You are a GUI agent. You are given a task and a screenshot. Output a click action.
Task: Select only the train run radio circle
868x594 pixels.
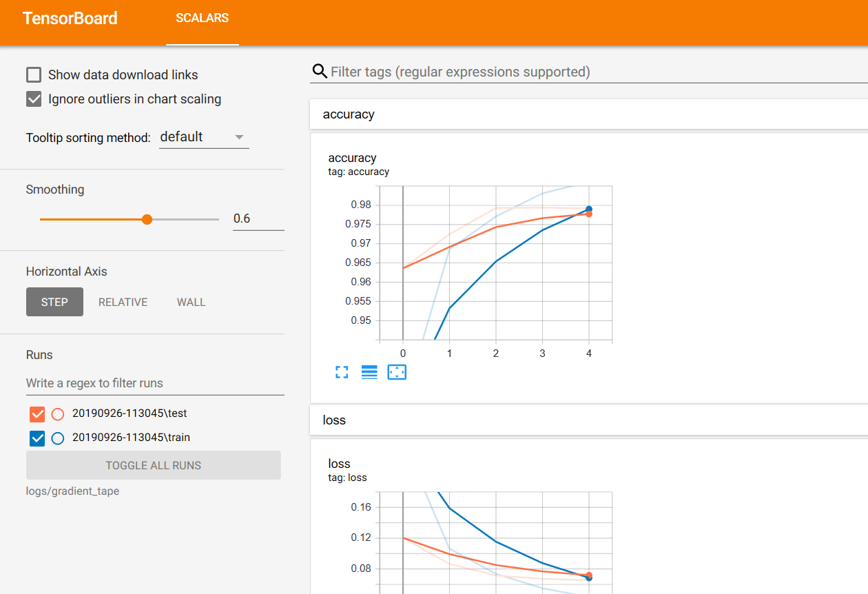click(58, 438)
